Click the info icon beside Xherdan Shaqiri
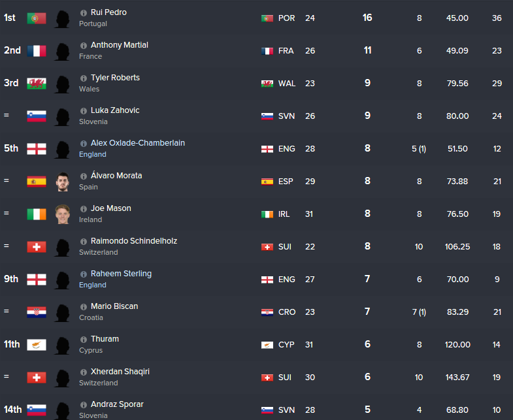Viewport: 513px width, 420px height. click(84, 372)
